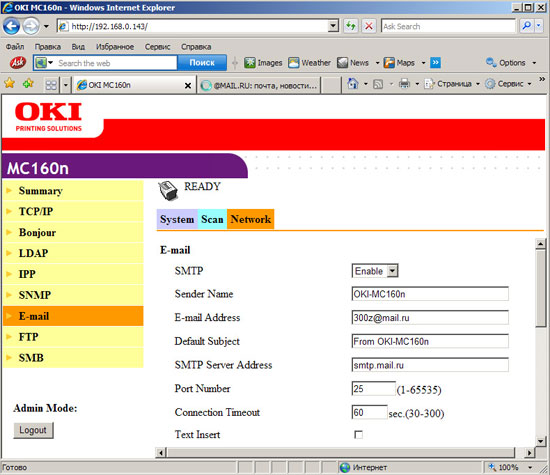Open Images search on the Ask toolbar
The height and width of the screenshot is (475, 550).
(x=263, y=63)
